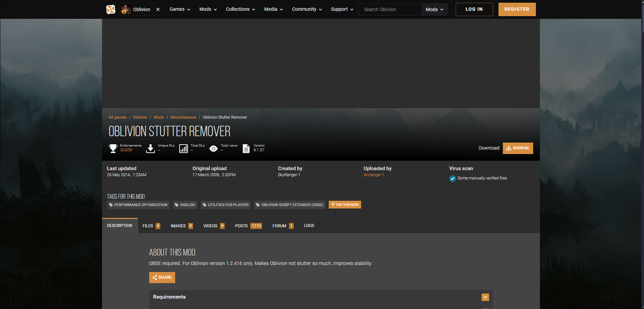
Task: Open the Mods breadcrumb link
Action: pyautogui.click(x=158, y=117)
